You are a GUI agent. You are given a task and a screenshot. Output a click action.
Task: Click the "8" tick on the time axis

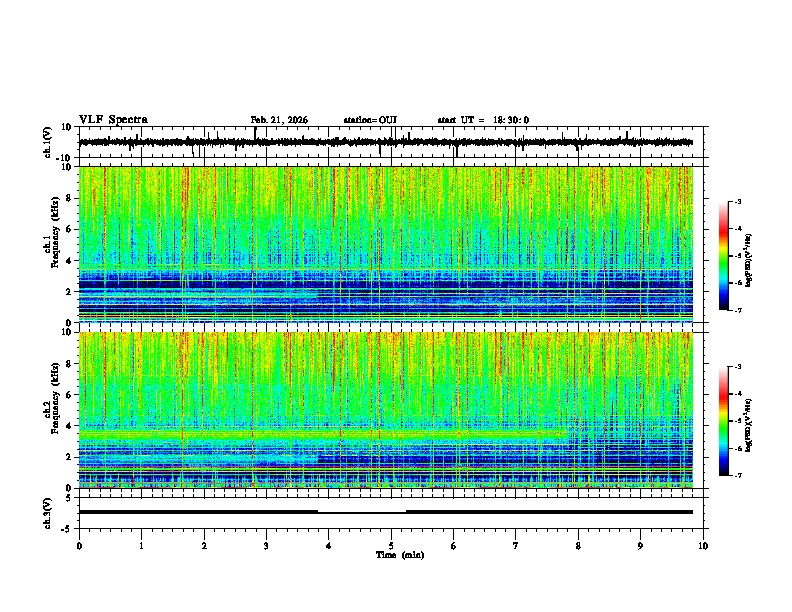(x=578, y=546)
